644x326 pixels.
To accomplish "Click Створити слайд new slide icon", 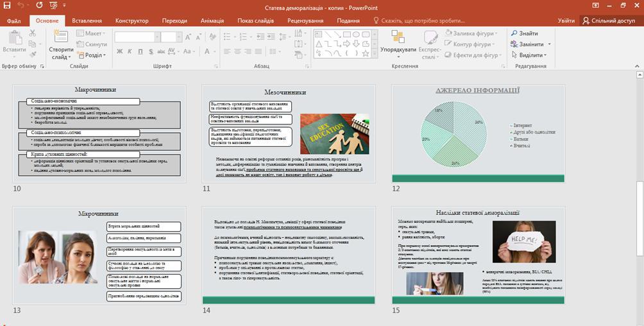I will click(x=61, y=37).
